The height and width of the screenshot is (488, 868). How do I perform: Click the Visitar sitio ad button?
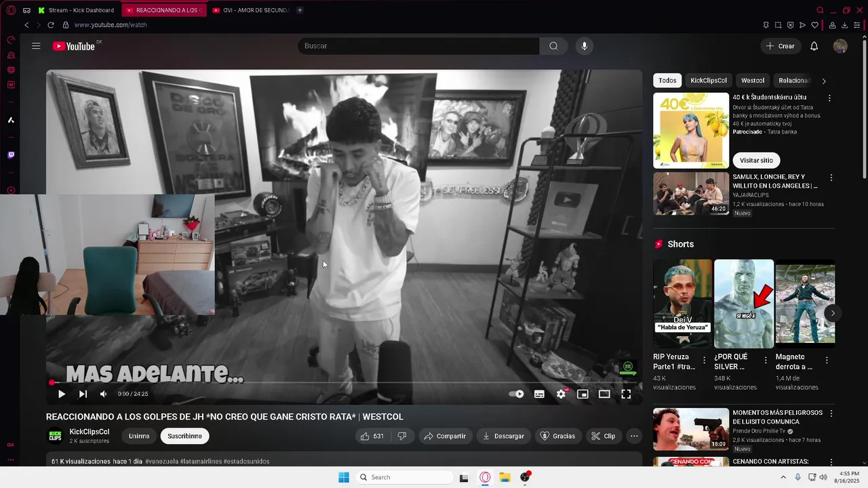coord(756,161)
